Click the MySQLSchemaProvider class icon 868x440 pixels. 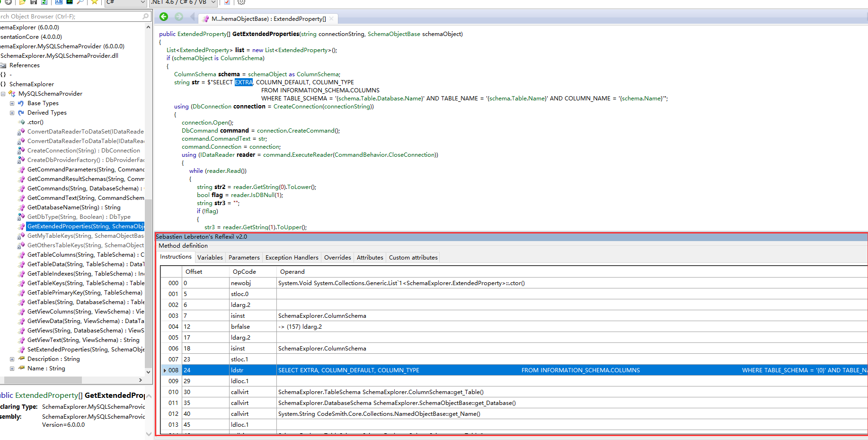click(x=12, y=94)
